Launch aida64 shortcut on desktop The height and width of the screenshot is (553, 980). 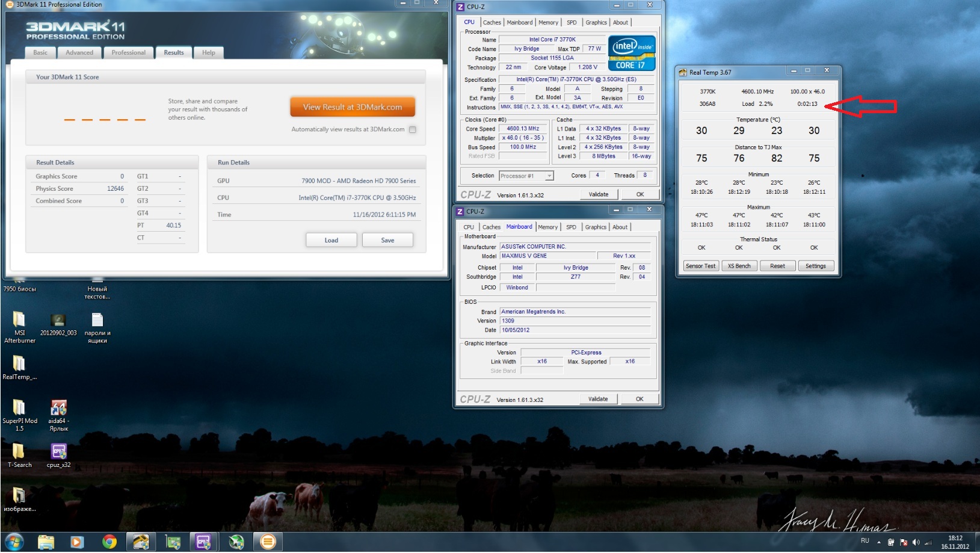(58, 415)
